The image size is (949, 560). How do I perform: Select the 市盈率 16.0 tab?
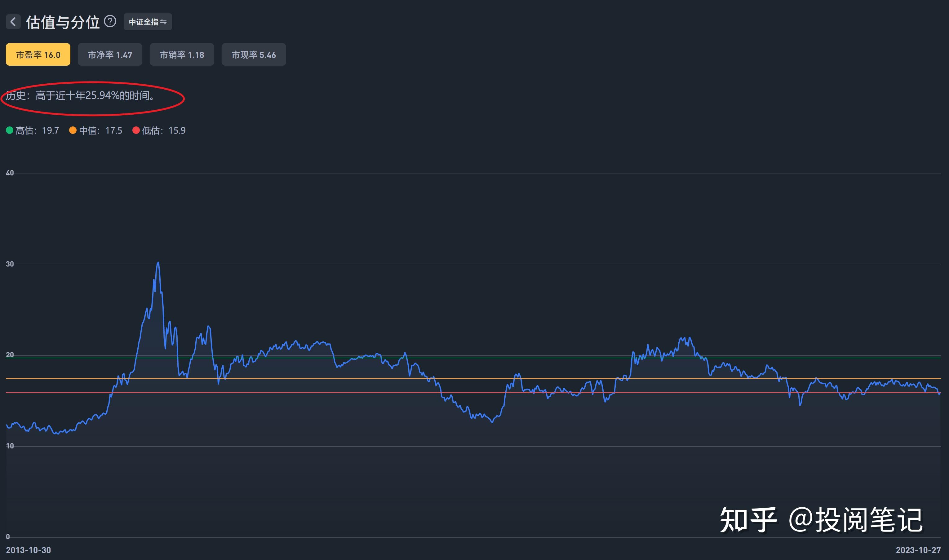click(38, 55)
